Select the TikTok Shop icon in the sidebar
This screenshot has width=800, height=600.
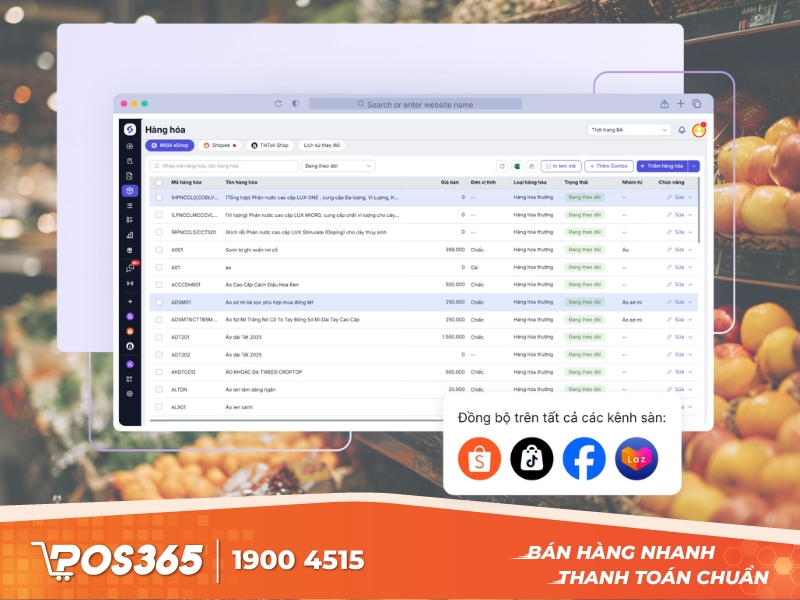(130, 346)
